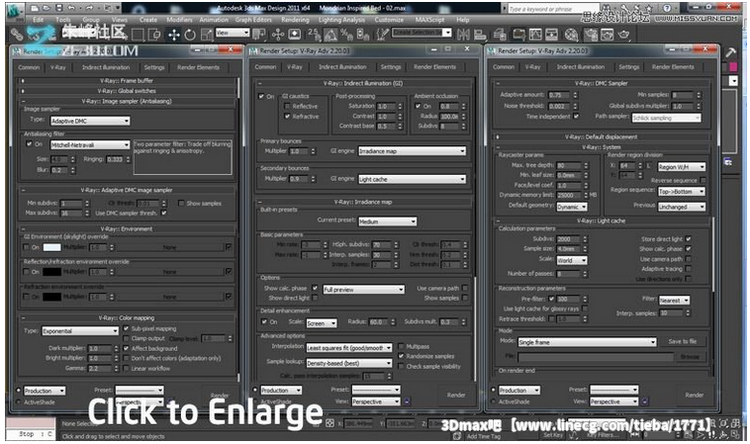The width and height of the screenshot is (750, 444).
Task: Open the Utilities hammer panel icon
Action: pyautogui.click(x=730, y=52)
